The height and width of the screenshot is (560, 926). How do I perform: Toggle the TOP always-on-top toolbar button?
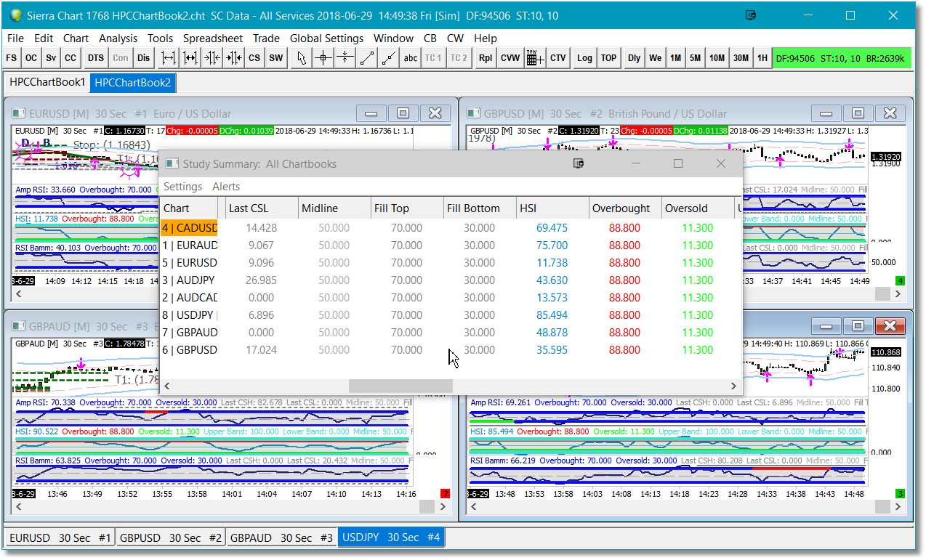609,58
